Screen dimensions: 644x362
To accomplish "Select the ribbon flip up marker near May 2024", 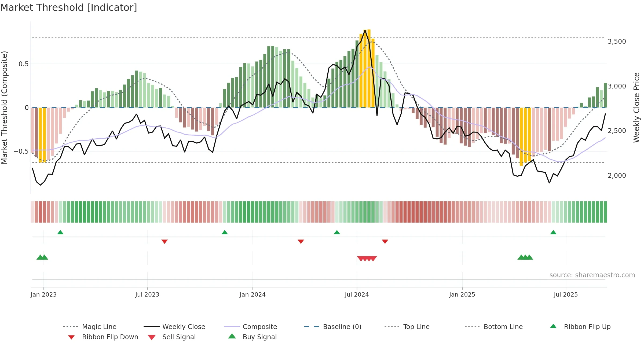I will 337,232.
